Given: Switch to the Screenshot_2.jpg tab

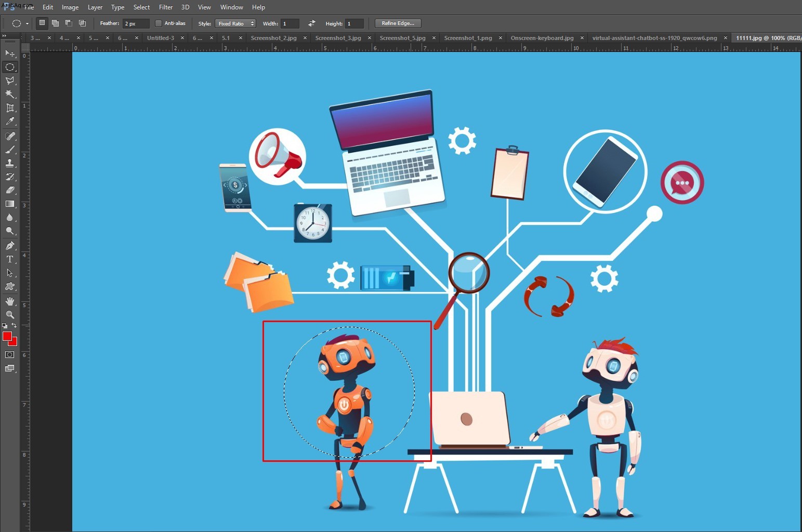Looking at the screenshot, I should click(273, 38).
